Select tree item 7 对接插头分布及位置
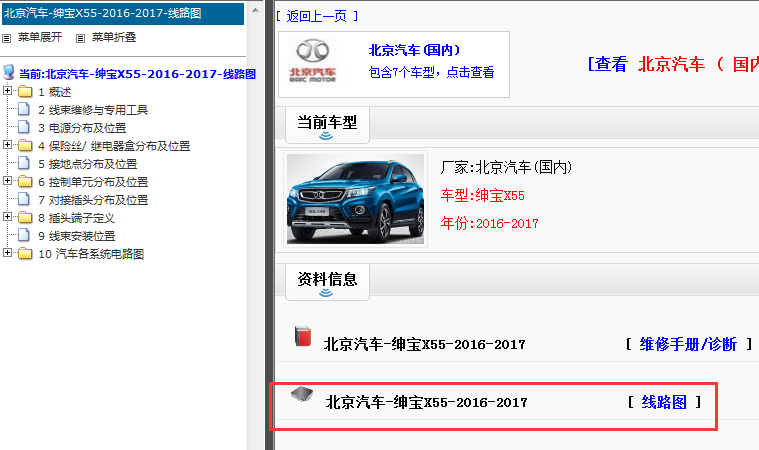 [93, 200]
